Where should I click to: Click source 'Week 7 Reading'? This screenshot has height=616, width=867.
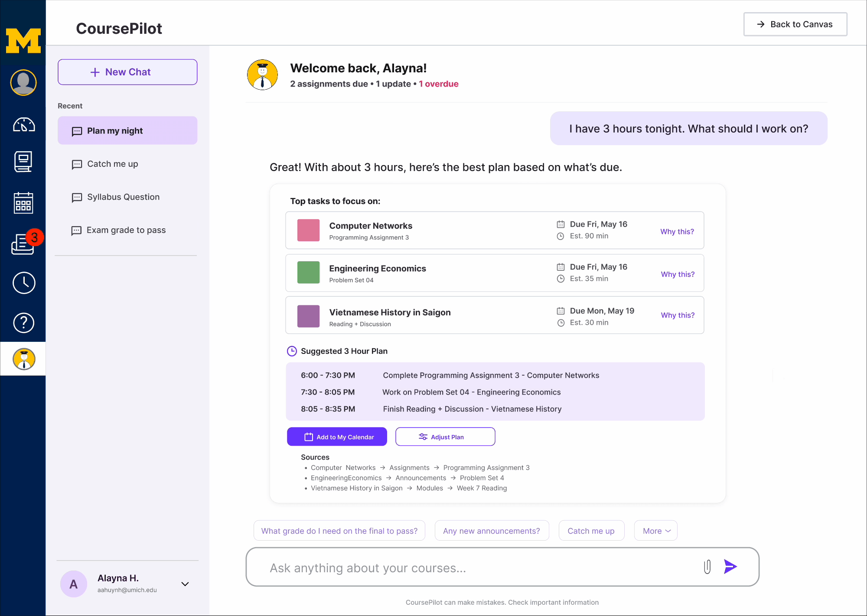pos(482,488)
